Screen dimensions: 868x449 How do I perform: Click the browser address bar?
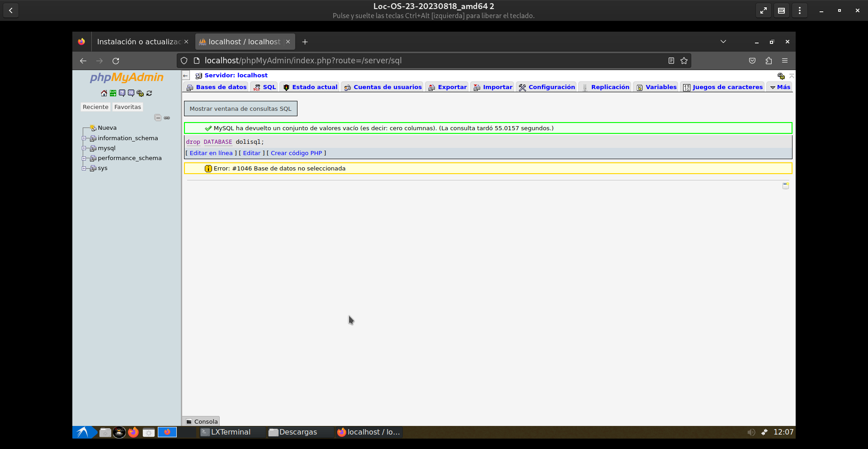(407, 61)
